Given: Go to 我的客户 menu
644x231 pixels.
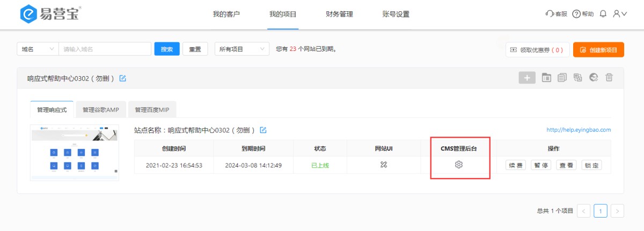Looking at the screenshot, I should click(x=226, y=14).
